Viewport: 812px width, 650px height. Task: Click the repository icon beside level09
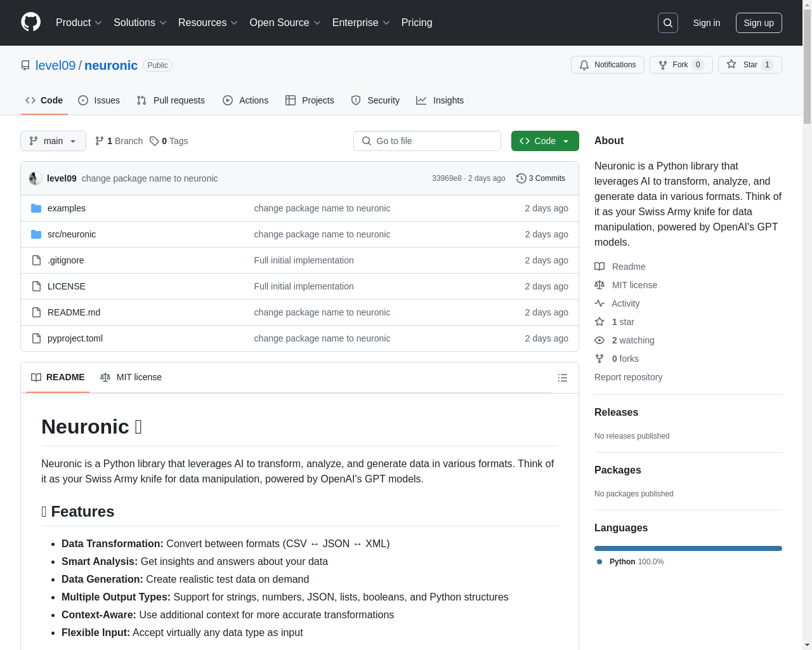[x=25, y=65]
